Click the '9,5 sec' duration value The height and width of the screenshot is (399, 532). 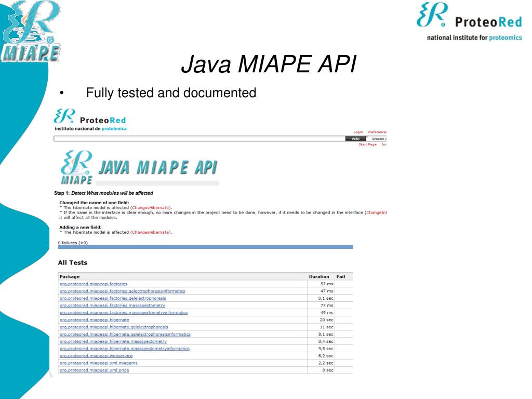pos(326,349)
